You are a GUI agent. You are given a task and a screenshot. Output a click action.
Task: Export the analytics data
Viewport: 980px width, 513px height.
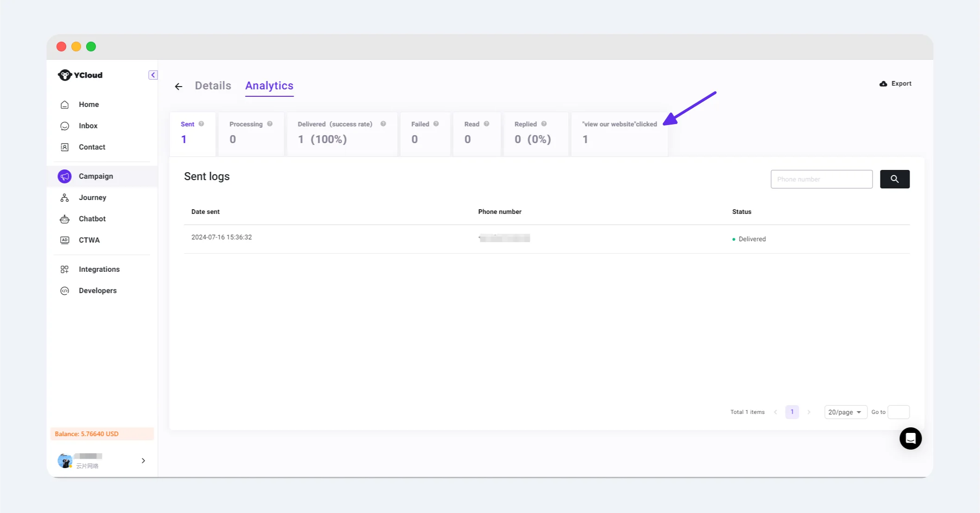click(x=895, y=84)
